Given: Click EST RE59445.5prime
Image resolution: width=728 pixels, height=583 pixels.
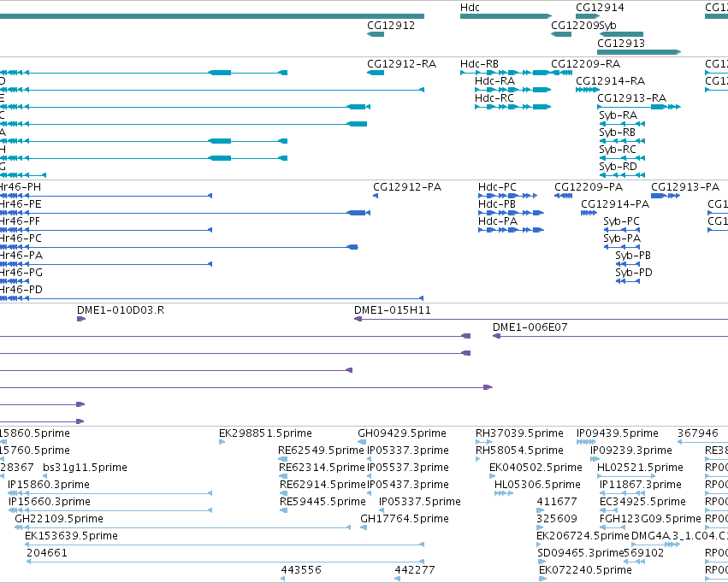Looking at the screenshot, I should pos(323,503).
